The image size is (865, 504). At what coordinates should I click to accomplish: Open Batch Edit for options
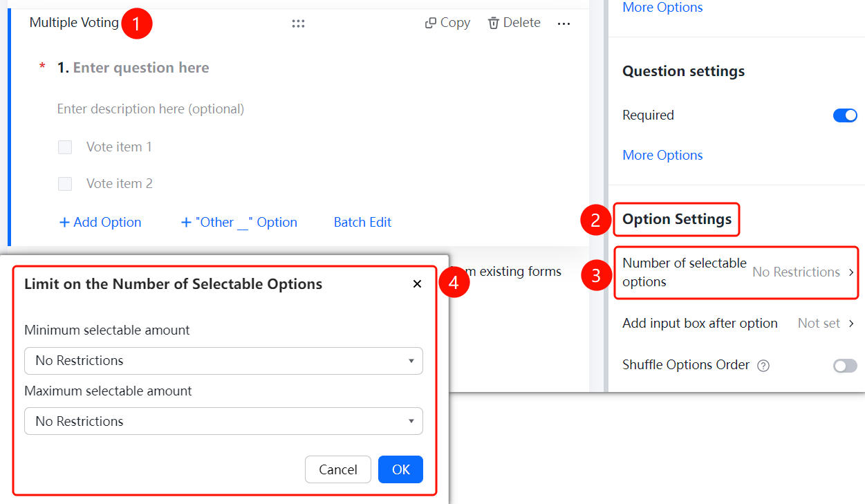pos(362,223)
